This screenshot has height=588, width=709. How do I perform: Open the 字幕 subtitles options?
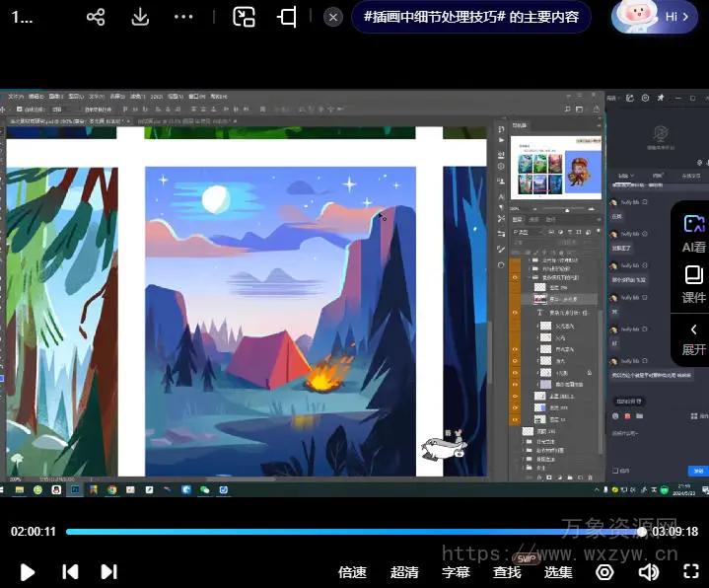tap(456, 572)
